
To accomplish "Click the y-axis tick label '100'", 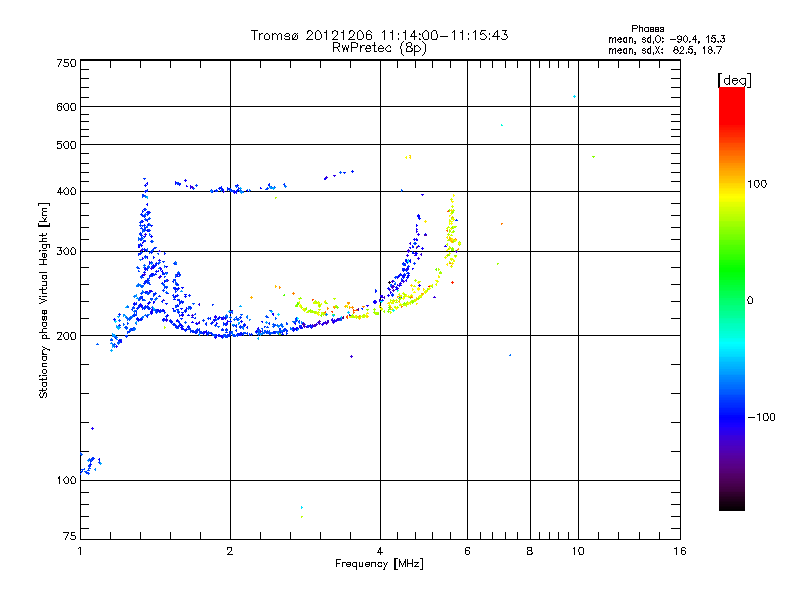I will [x=66, y=481].
